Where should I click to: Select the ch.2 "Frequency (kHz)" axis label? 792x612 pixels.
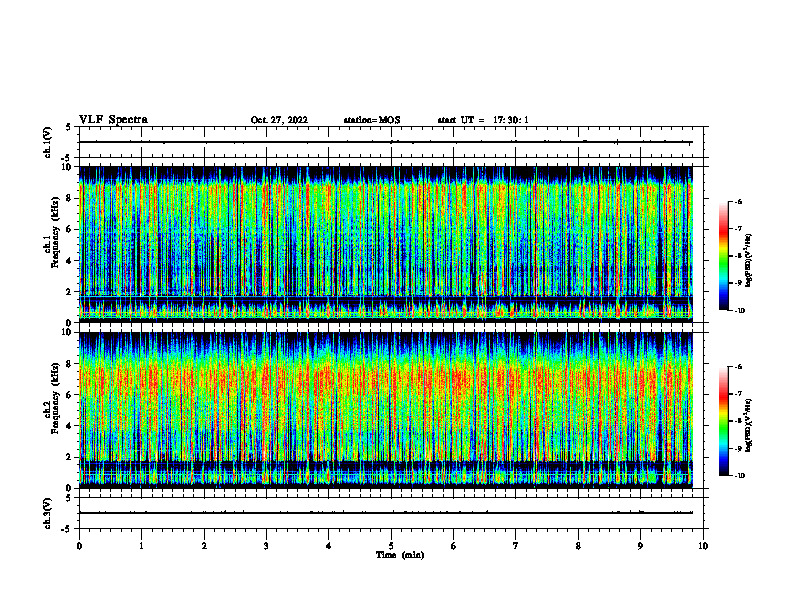[x=55, y=398]
